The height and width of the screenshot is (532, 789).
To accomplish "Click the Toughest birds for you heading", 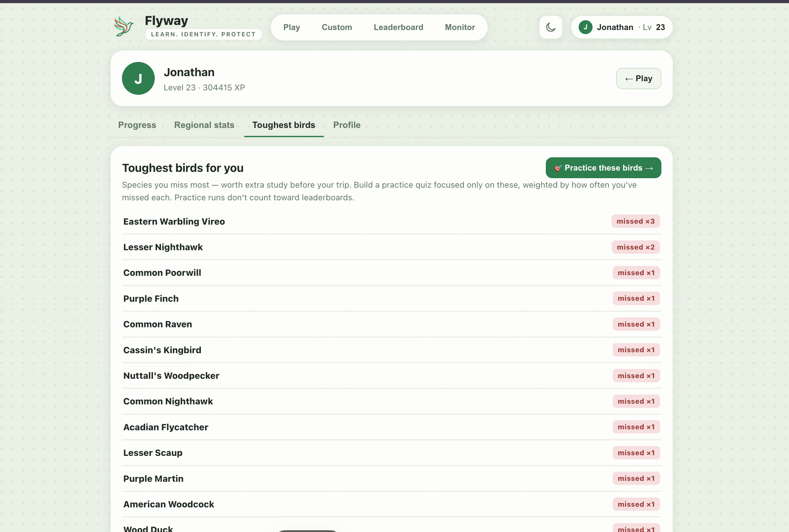I will point(183,168).
